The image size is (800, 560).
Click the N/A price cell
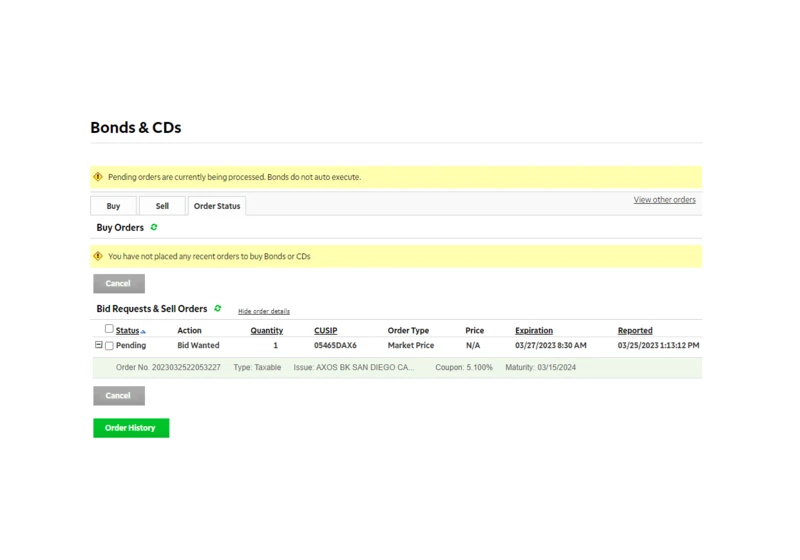point(473,345)
